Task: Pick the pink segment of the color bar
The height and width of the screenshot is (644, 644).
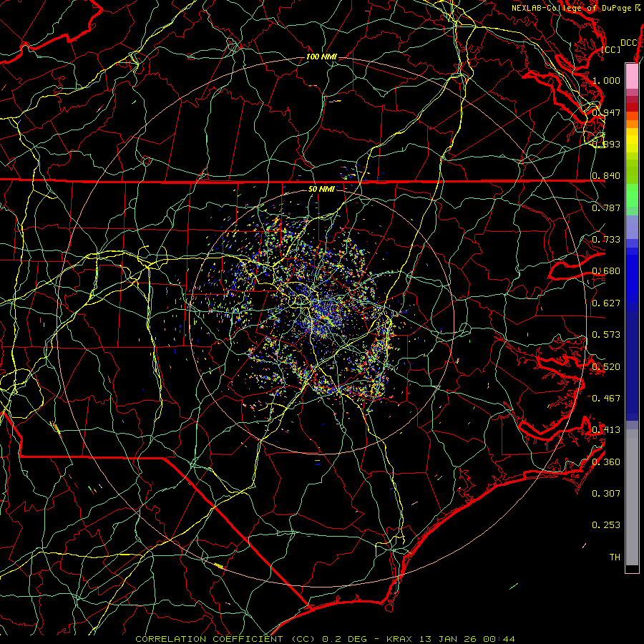Action: (x=632, y=76)
